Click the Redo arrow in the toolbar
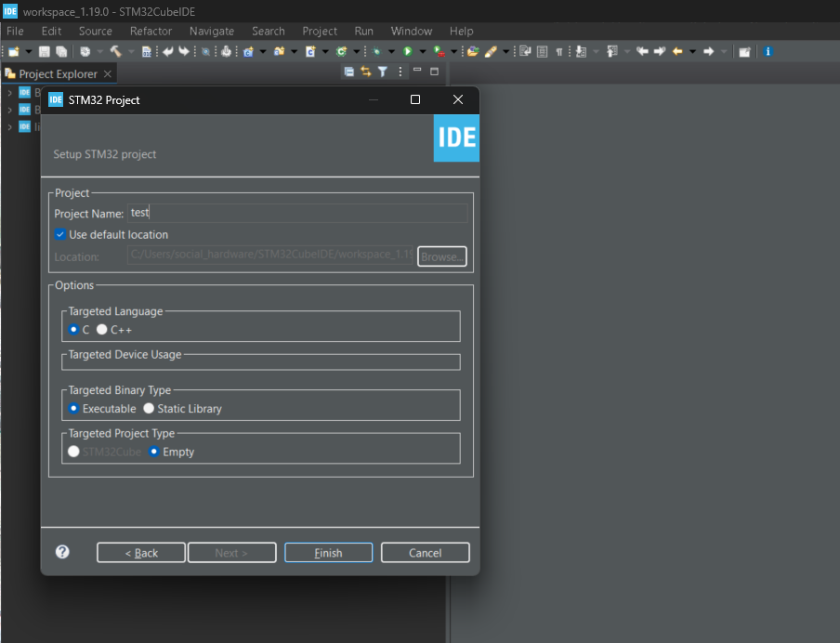 pyautogui.click(x=184, y=51)
